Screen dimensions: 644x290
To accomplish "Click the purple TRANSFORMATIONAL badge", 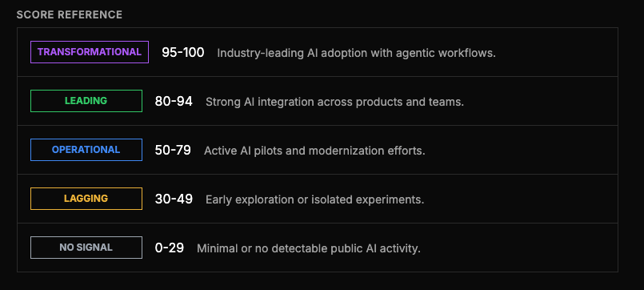I will (90, 52).
